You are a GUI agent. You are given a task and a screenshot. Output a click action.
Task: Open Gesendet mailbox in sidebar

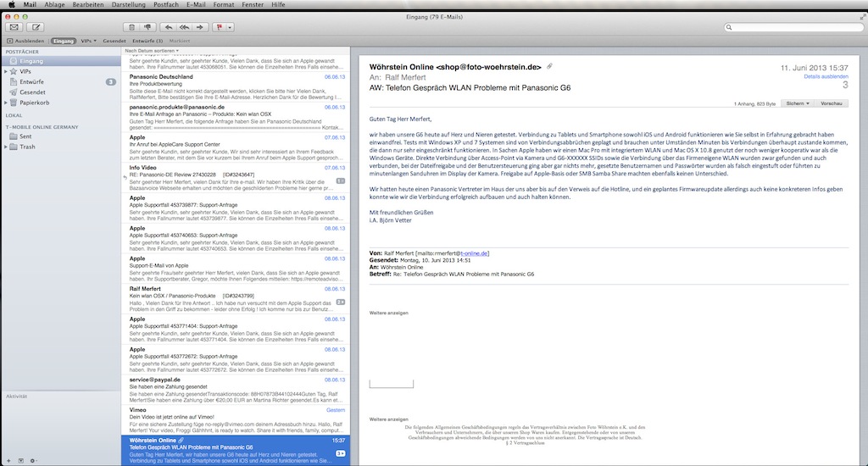click(61, 92)
